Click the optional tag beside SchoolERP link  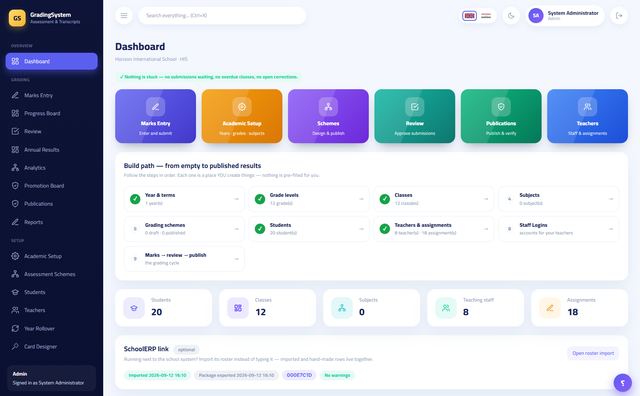pyautogui.click(x=186, y=349)
